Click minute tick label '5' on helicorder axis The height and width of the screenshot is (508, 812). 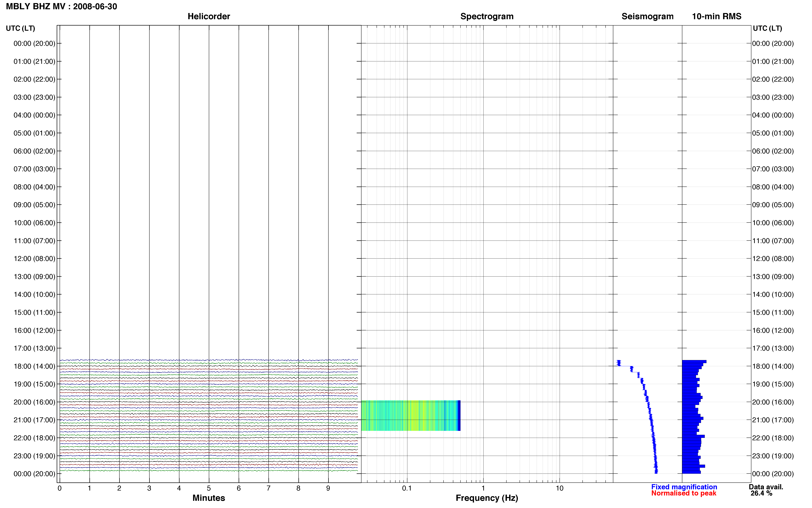coord(209,488)
